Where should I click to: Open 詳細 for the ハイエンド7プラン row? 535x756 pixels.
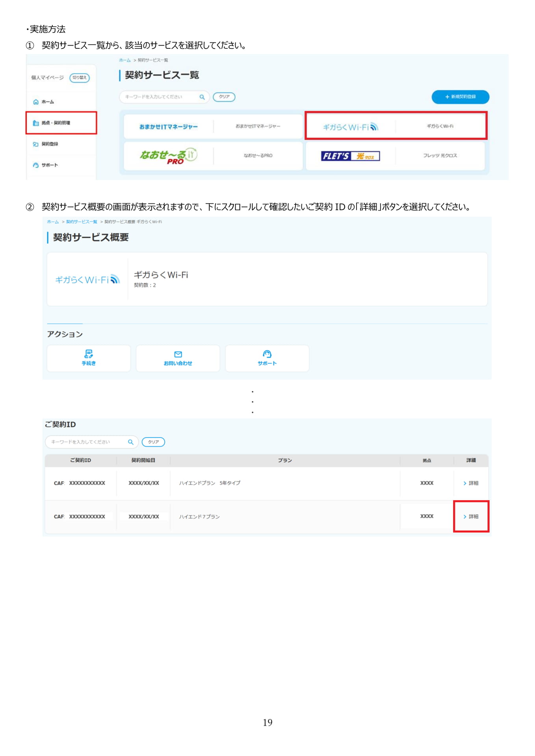click(471, 517)
